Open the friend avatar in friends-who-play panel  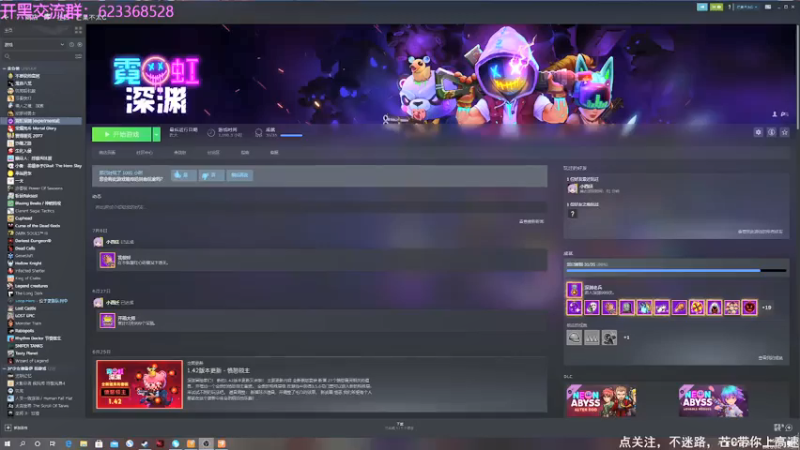(x=572, y=189)
